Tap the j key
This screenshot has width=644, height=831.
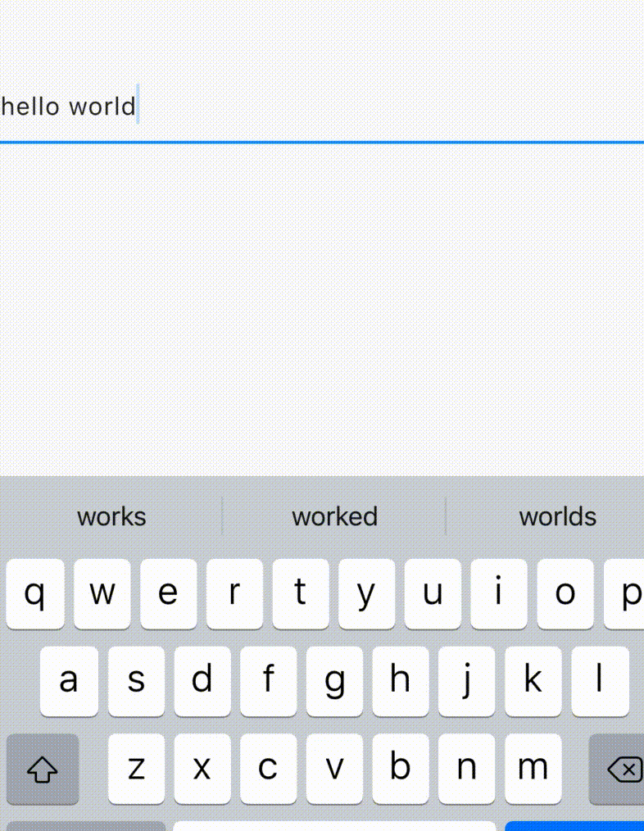click(466, 681)
